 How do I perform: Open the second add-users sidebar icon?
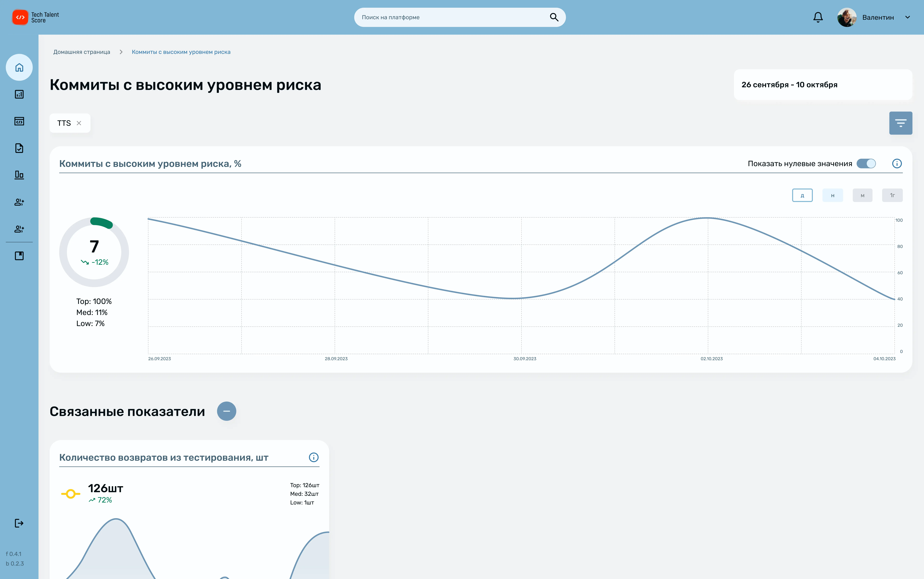pos(19,229)
